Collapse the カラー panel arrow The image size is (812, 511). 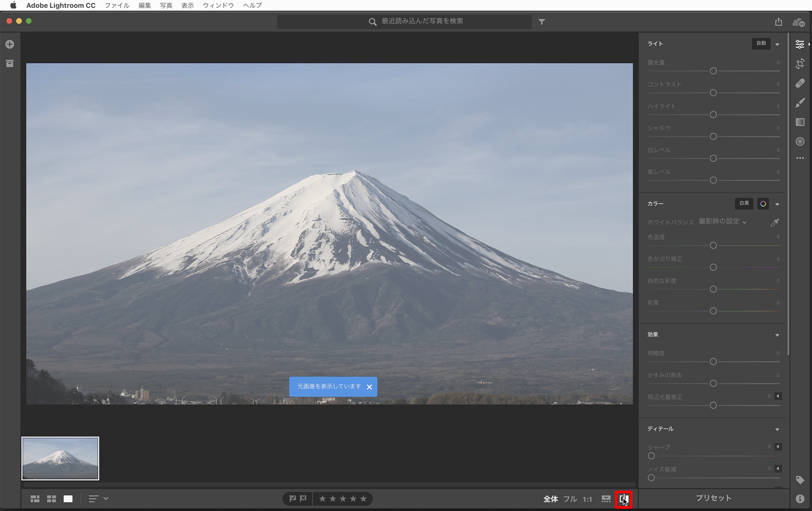pos(777,204)
